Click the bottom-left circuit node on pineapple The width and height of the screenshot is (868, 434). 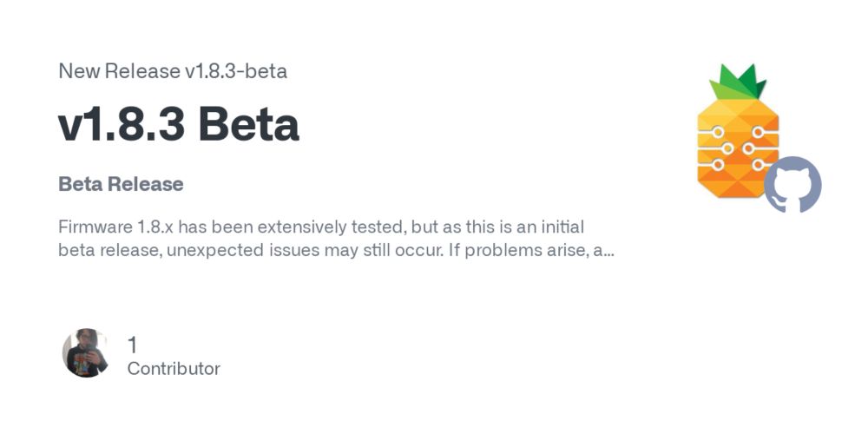coord(718,165)
